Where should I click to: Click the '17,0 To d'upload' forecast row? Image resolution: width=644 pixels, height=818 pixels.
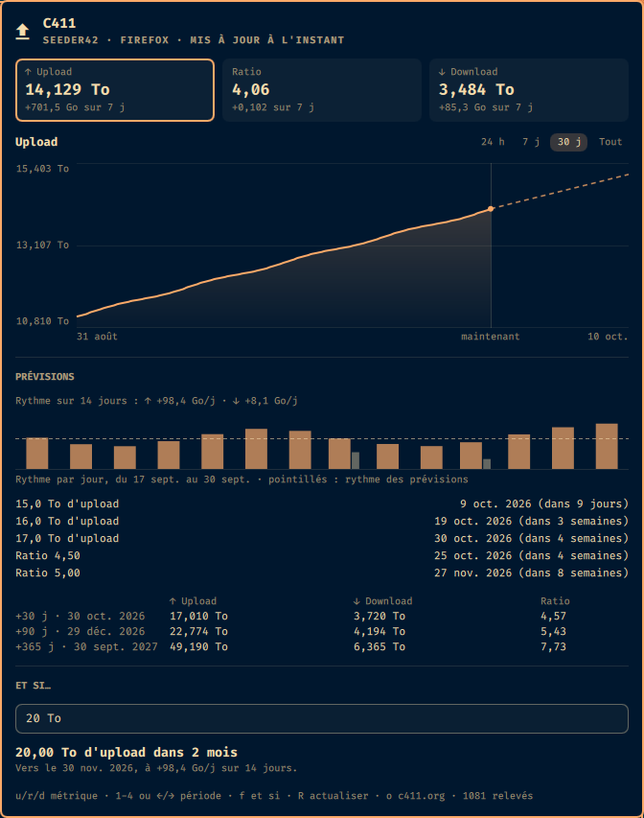coord(322,538)
